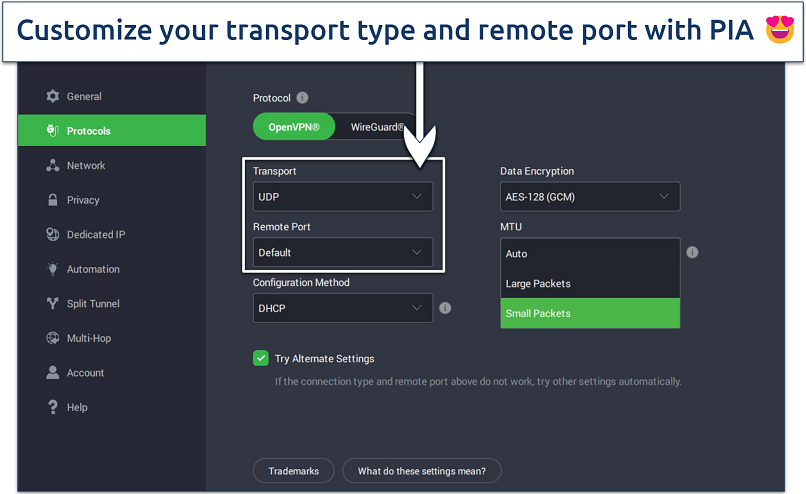806x494 pixels.
Task: Click the Multi-Hop icon in sidebar
Action: [x=53, y=338]
